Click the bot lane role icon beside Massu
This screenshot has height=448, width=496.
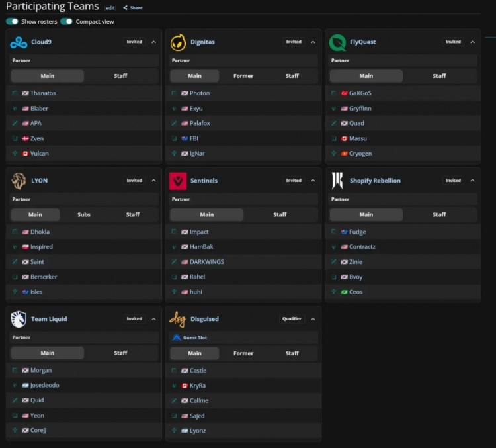333,138
